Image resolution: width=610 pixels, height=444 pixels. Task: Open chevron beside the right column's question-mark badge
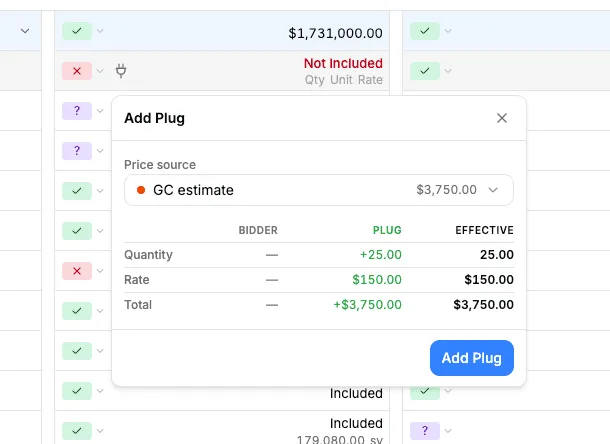tap(448, 431)
